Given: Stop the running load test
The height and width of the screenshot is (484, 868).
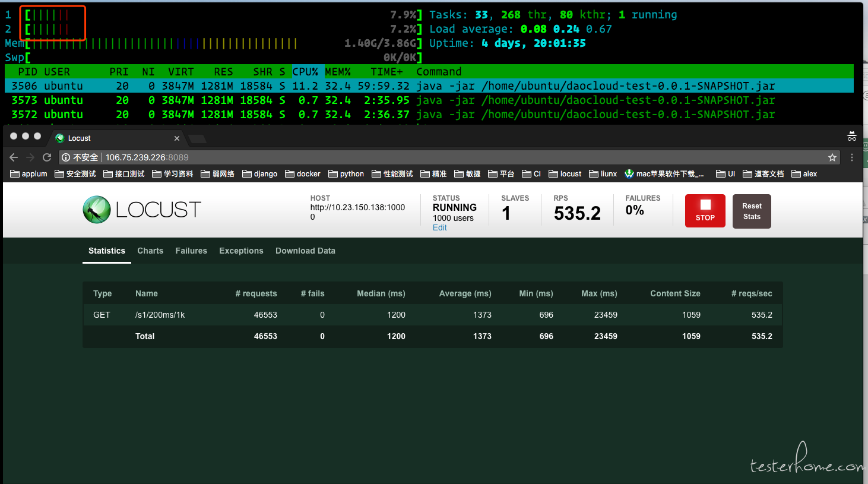Looking at the screenshot, I should point(705,211).
